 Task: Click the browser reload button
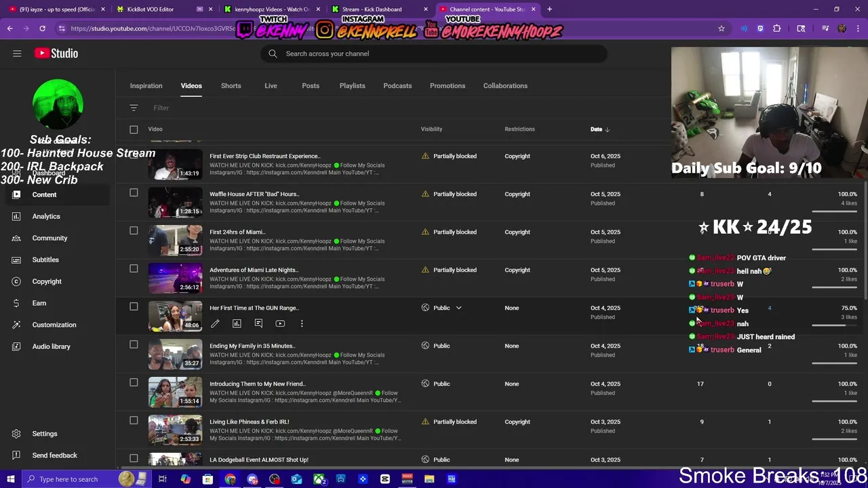pyautogui.click(x=42, y=28)
